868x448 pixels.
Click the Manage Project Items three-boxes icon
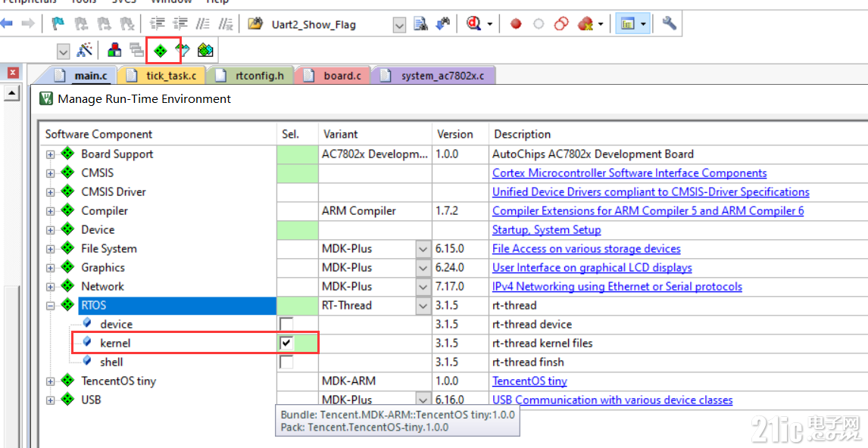114,51
